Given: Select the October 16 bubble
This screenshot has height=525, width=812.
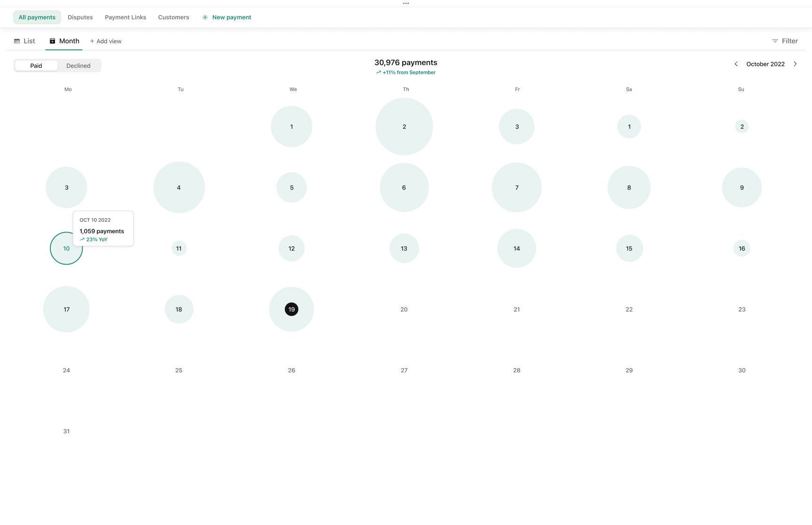Looking at the screenshot, I should point(742,248).
